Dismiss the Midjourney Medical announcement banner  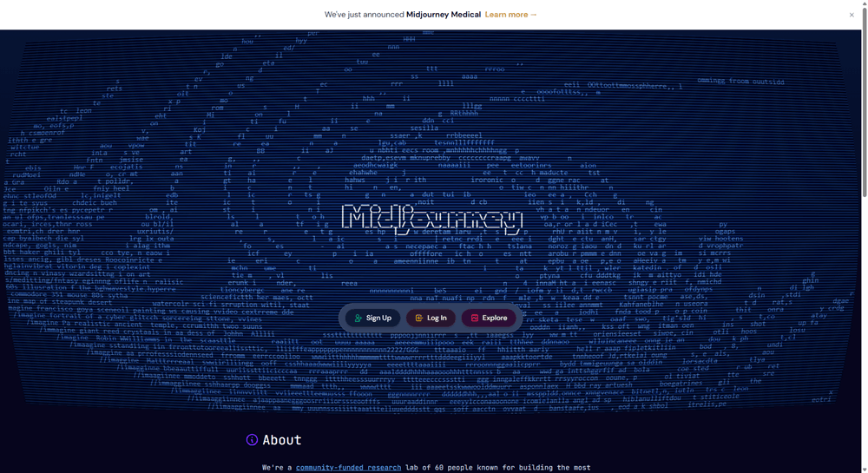[x=852, y=15]
